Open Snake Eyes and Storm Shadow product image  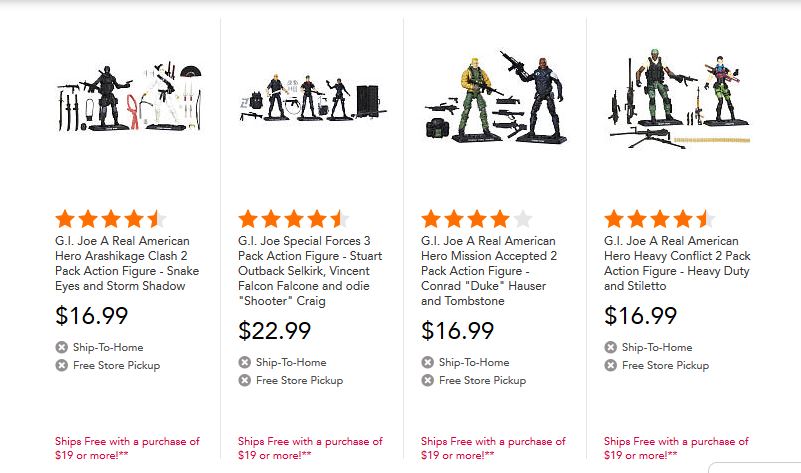[x=128, y=102]
